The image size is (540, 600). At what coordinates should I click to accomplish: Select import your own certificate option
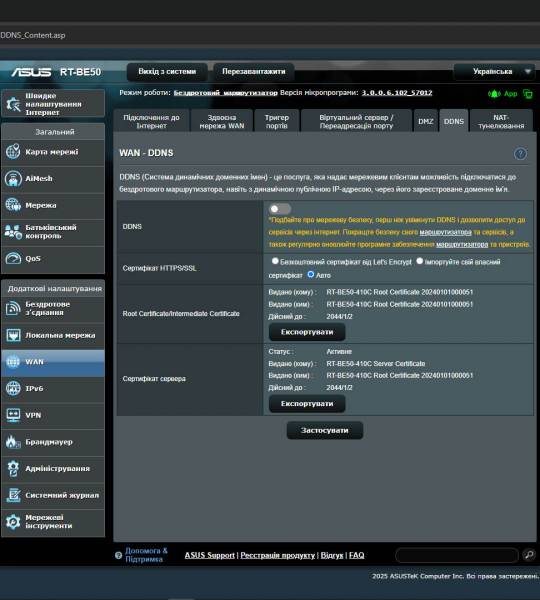tap(419, 261)
